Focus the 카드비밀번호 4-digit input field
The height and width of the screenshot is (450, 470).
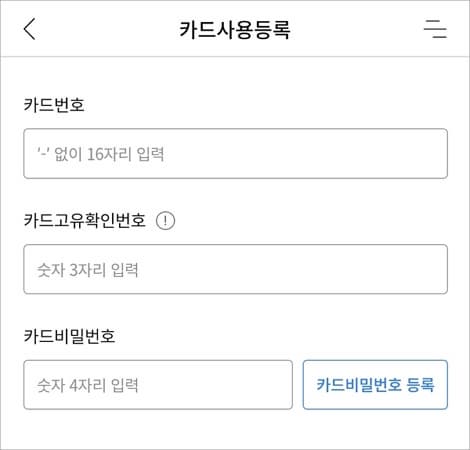pyautogui.click(x=158, y=385)
